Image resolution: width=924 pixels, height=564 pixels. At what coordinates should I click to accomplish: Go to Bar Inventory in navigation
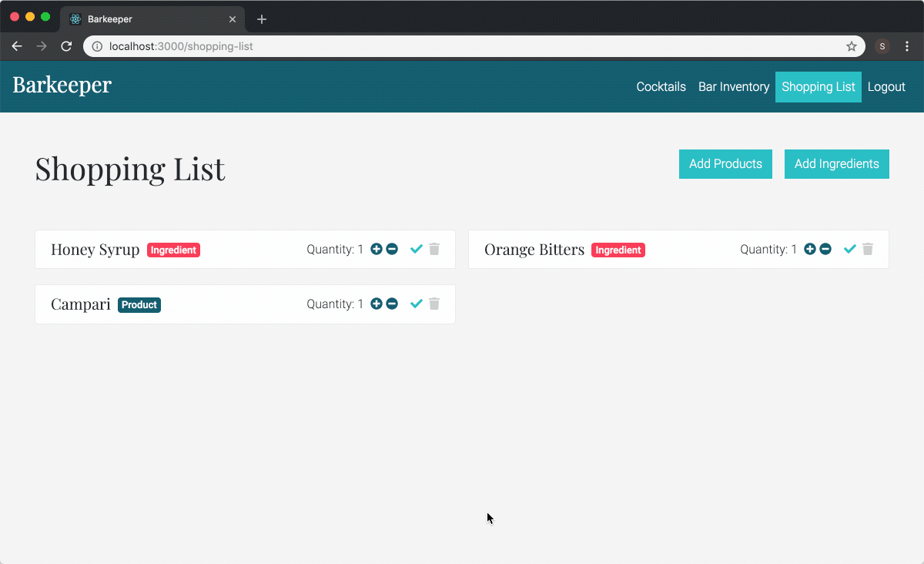[734, 87]
